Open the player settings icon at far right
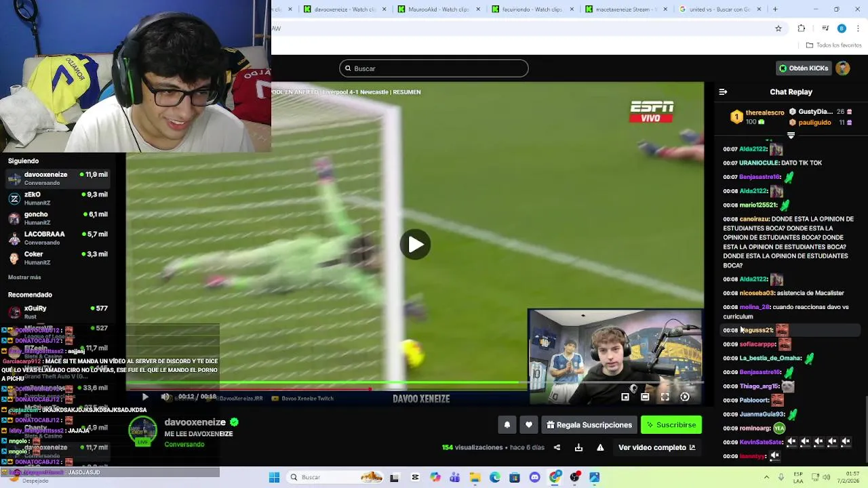The width and height of the screenshot is (868, 488). 685,397
